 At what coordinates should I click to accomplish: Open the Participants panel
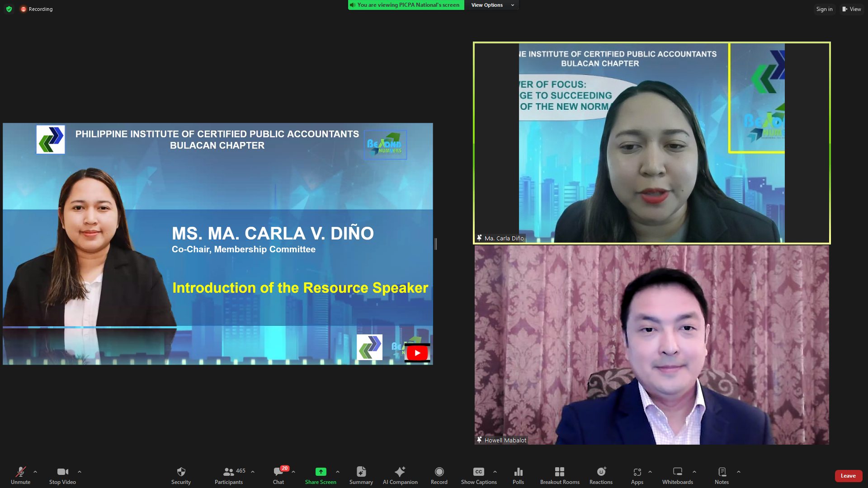pyautogui.click(x=229, y=475)
